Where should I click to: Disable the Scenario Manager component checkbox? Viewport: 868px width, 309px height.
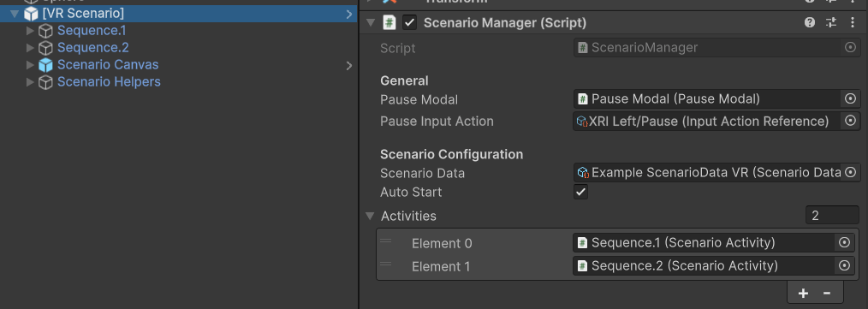click(410, 23)
